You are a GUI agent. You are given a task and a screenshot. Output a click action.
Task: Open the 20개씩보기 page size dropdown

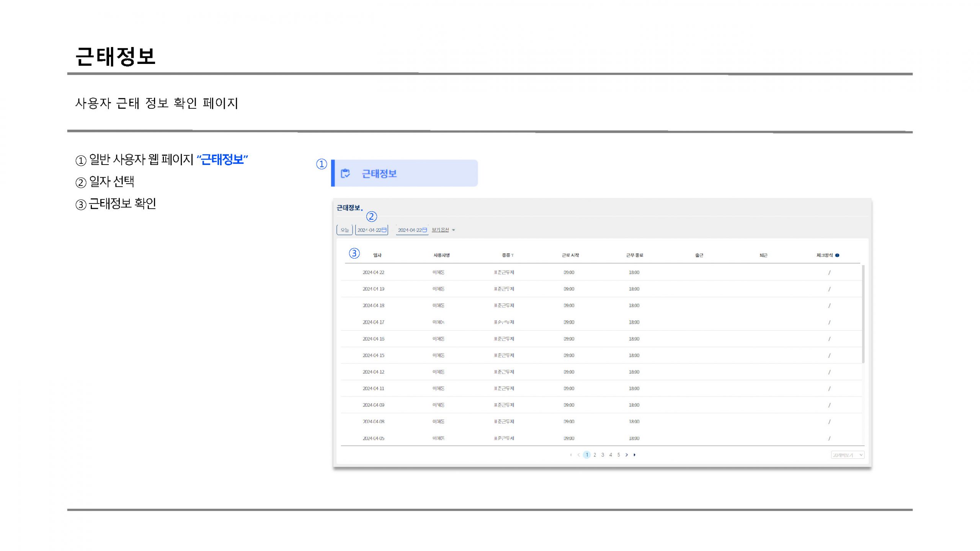(848, 455)
